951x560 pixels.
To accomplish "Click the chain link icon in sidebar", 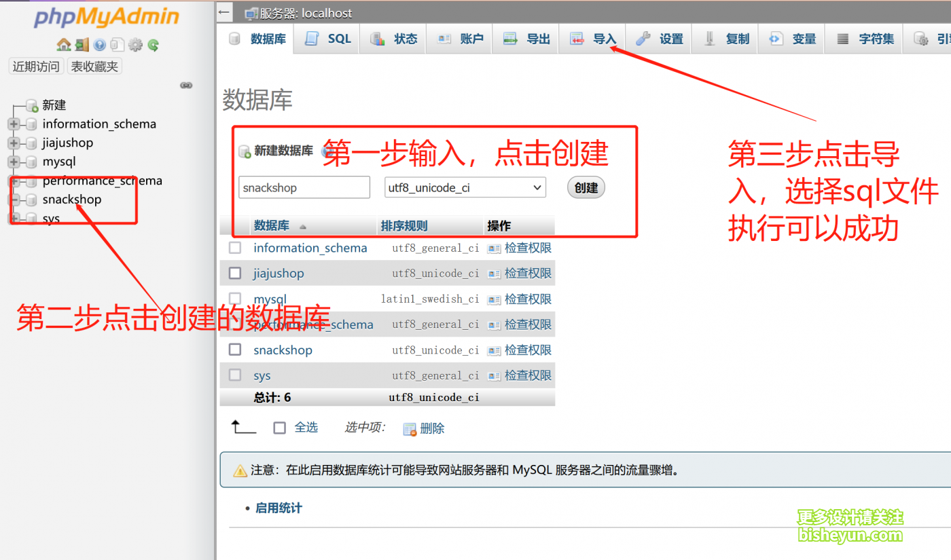I will click(x=186, y=85).
